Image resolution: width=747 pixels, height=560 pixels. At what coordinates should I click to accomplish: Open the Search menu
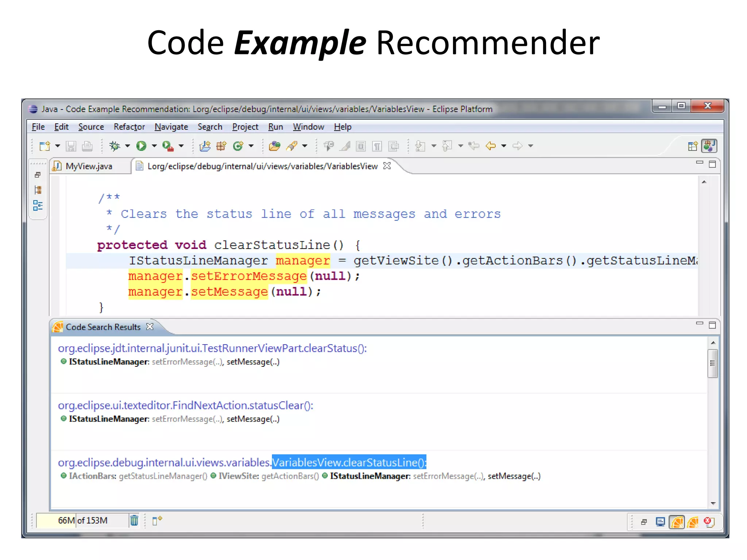pyautogui.click(x=210, y=127)
